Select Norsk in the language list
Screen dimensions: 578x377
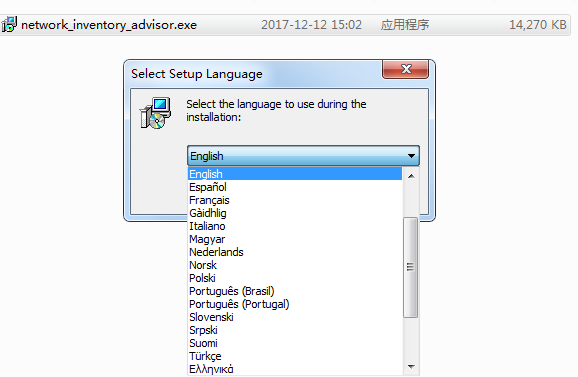tap(295, 265)
